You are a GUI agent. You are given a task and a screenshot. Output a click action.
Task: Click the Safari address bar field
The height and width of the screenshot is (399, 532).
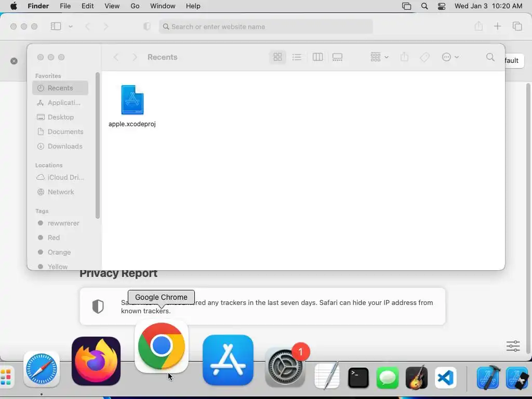click(x=265, y=26)
